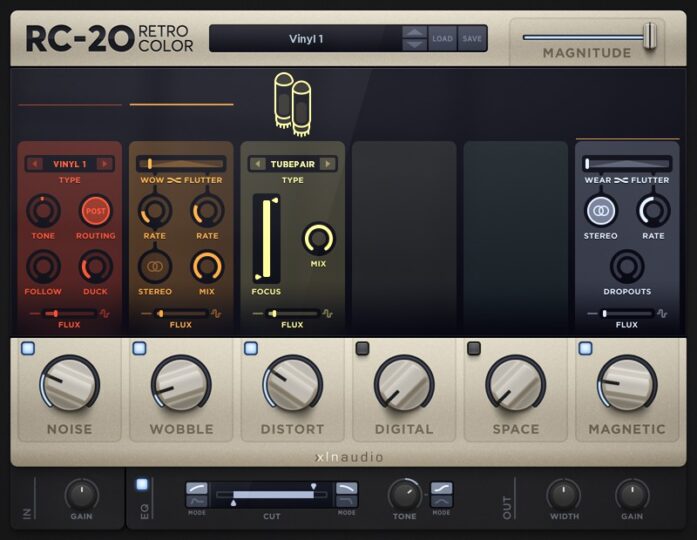Click the large NOISE knob
This screenshot has height=540, width=697.
coord(69,384)
